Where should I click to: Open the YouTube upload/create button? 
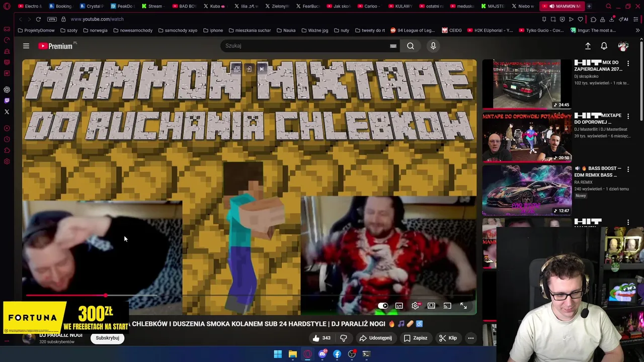click(x=588, y=46)
